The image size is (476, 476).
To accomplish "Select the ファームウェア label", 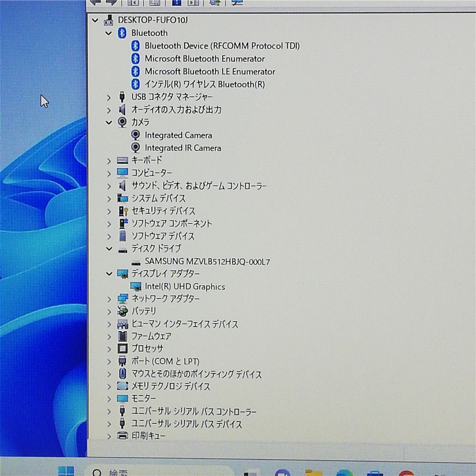I will point(151,337).
